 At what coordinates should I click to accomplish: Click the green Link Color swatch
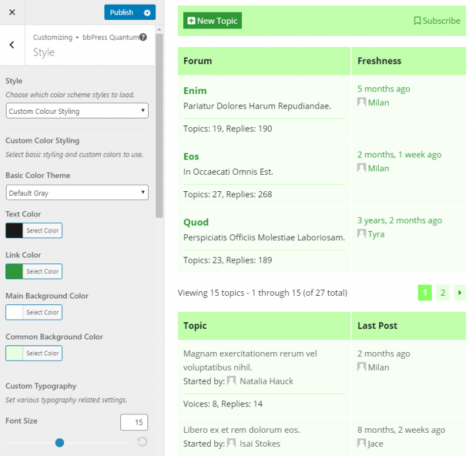[15, 271]
